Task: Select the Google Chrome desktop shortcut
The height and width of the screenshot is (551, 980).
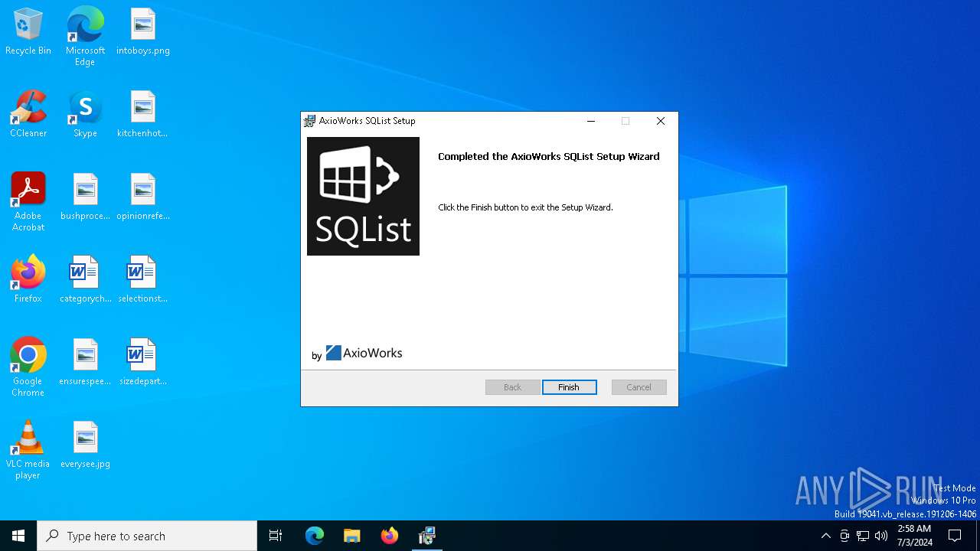Action: point(28,367)
